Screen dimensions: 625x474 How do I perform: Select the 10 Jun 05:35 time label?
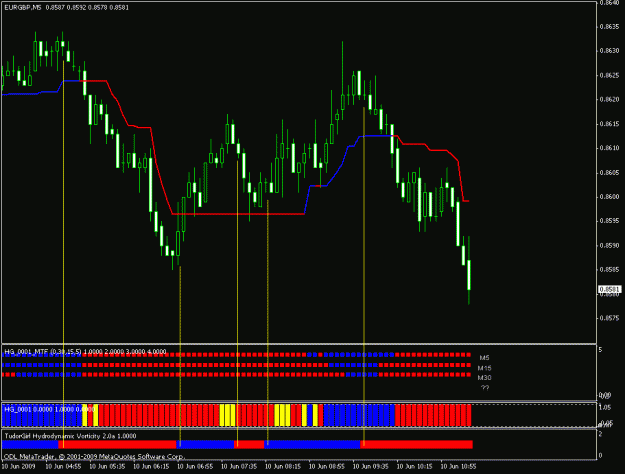coord(107,466)
